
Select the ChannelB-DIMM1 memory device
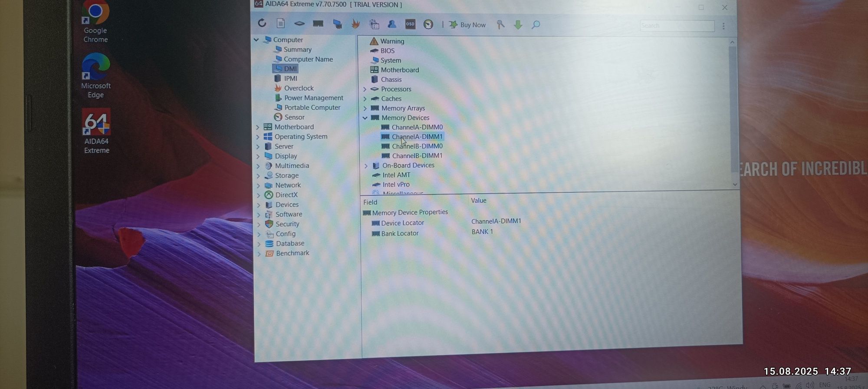(x=417, y=156)
